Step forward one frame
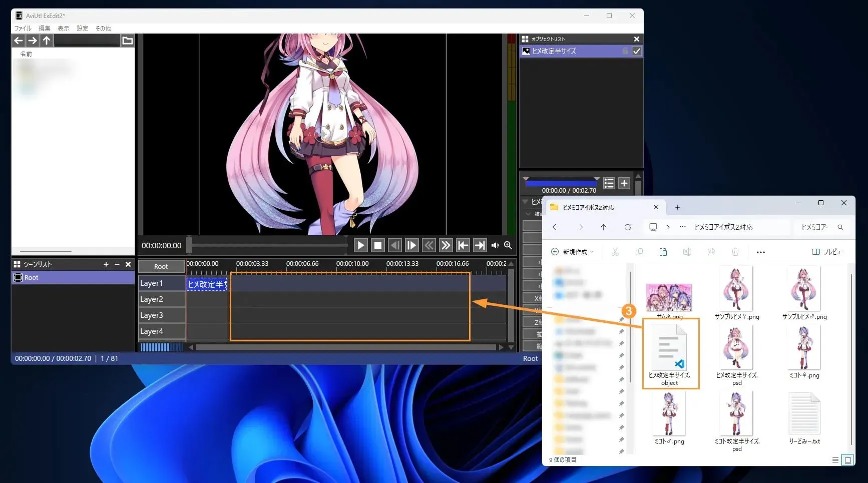This screenshot has height=483, width=868. coord(412,245)
